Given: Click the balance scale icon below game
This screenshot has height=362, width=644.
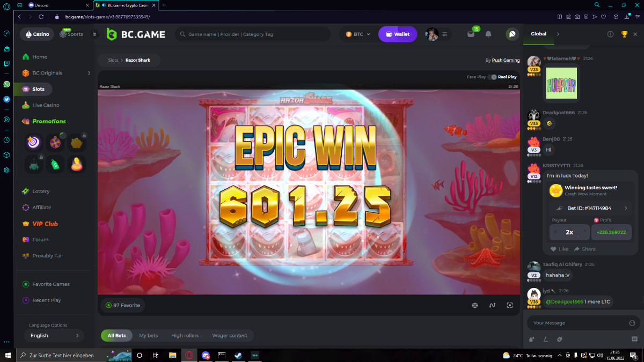Looking at the screenshot, I should tap(474, 305).
